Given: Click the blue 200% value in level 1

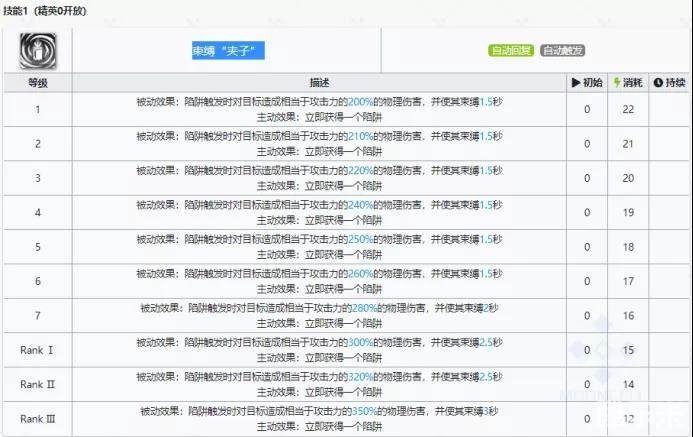Looking at the screenshot, I should point(360,101).
